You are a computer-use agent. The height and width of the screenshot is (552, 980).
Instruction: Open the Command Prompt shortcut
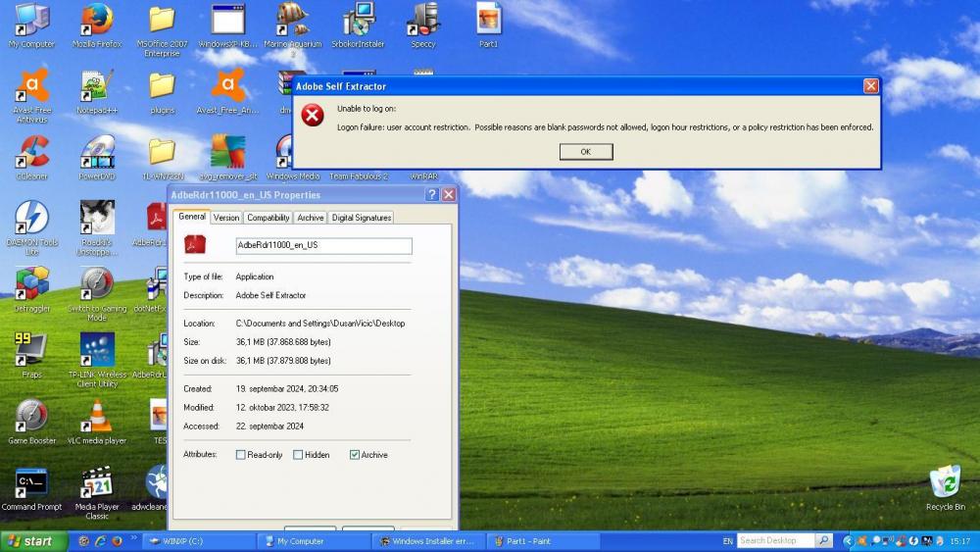(31, 483)
